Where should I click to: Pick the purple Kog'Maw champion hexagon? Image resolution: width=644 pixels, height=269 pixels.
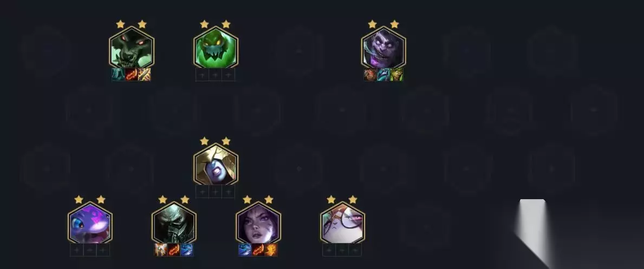point(90,222)
